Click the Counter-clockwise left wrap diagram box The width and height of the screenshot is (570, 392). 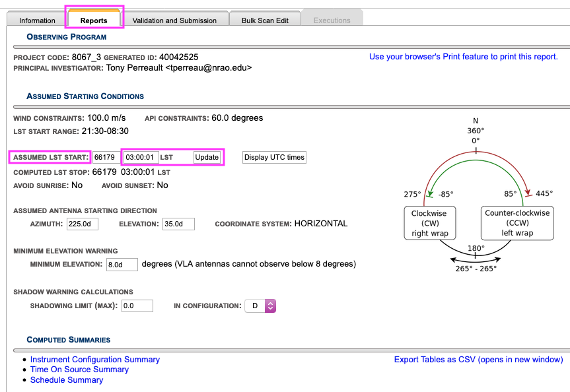coord(517,223)
